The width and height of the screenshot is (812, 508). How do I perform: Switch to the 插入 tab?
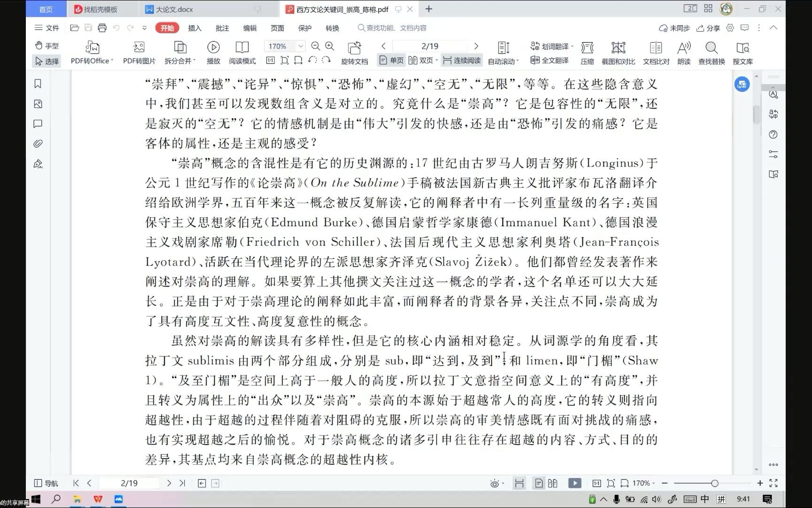195,28
